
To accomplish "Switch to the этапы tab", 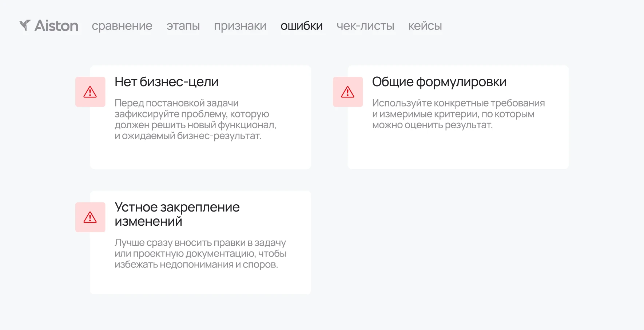I will [183, 26].
